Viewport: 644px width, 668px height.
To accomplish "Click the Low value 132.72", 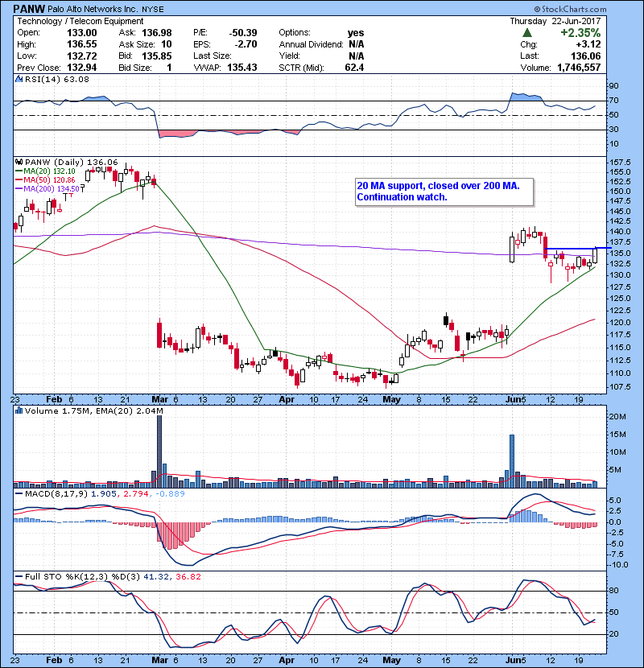I will 82,56.
